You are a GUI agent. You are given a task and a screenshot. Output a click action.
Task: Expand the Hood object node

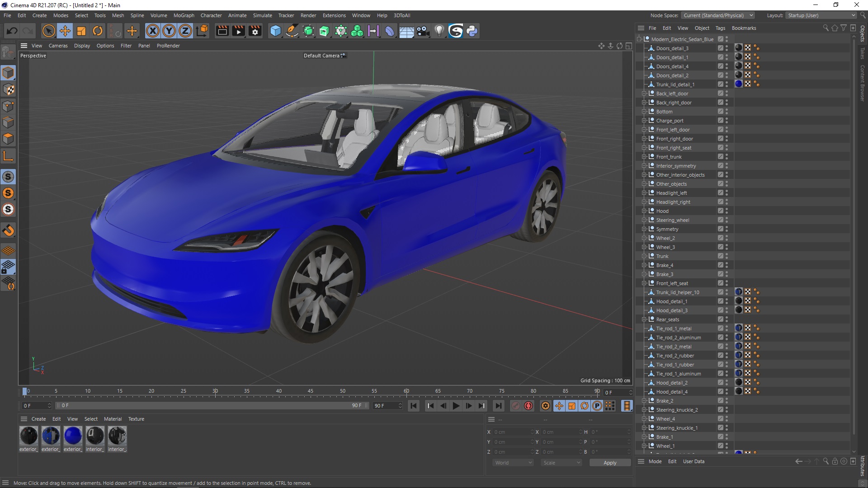644,211
